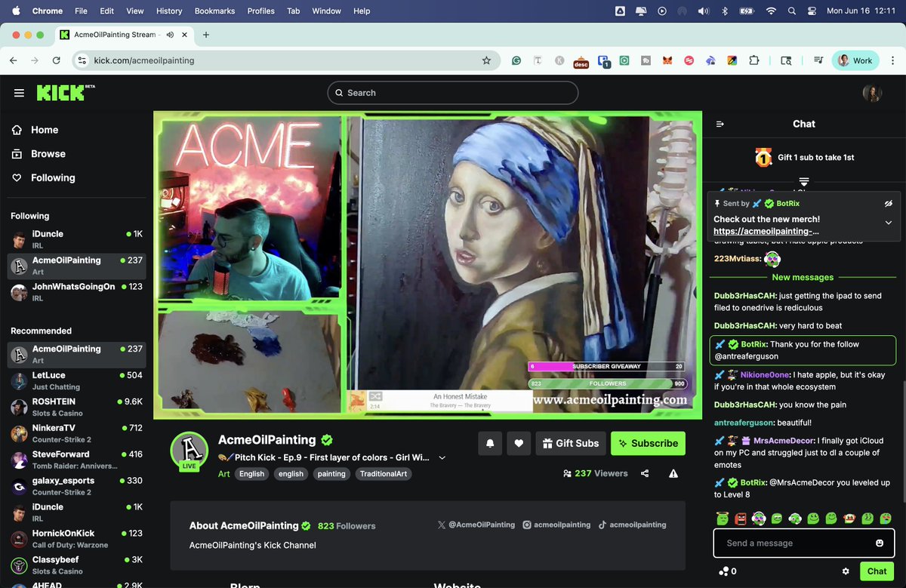Open Spotlight search in menu bar
This screenshot has width=906, height=588.
[x=792, y=11]
